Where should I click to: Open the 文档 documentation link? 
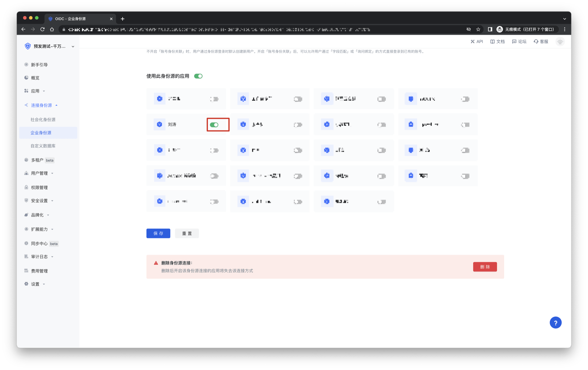coord(497,41)
